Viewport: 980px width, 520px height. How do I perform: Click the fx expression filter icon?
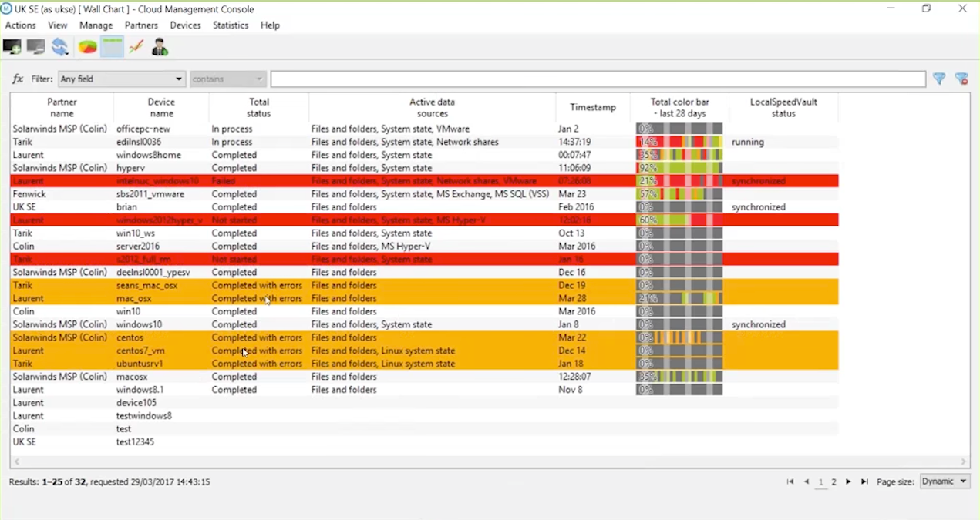click(x=18, y=79)
